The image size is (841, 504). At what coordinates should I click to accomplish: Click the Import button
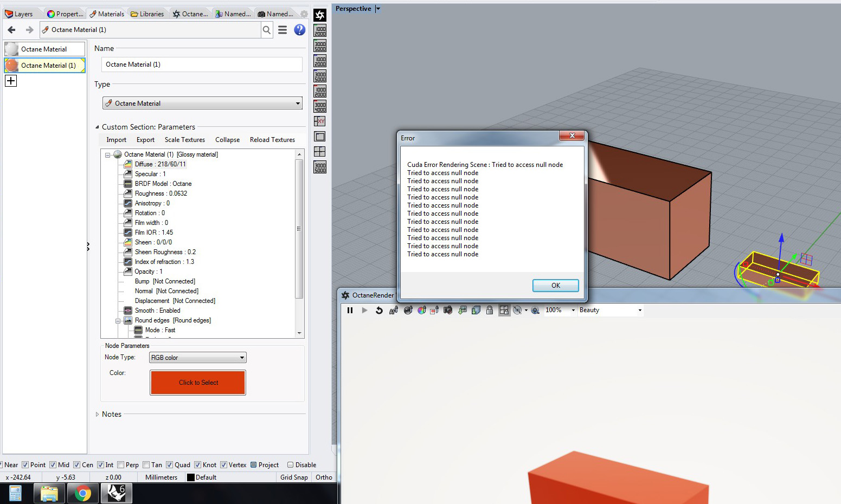coord(117,140)
